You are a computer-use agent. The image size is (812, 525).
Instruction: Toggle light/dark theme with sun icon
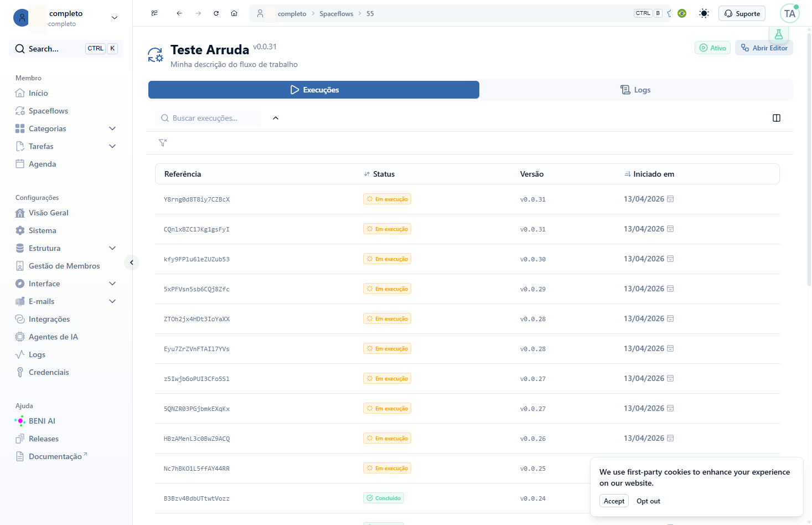[x=704, y=13]
